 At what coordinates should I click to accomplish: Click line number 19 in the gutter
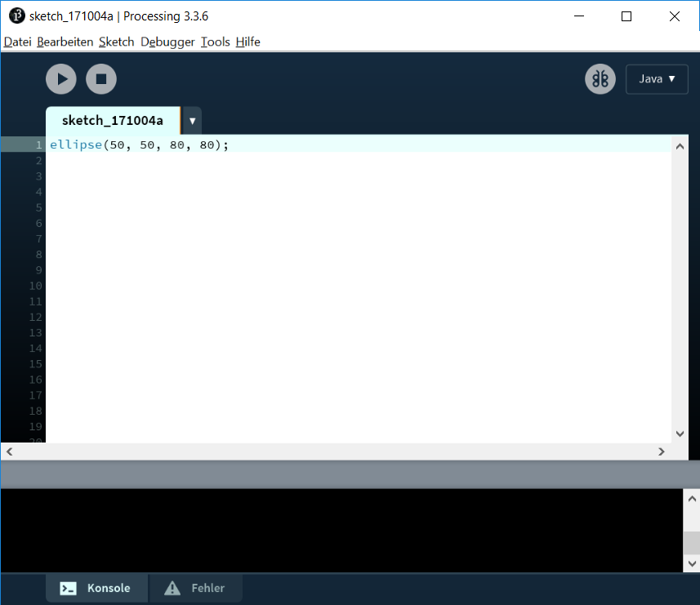(x=36, y=426)
